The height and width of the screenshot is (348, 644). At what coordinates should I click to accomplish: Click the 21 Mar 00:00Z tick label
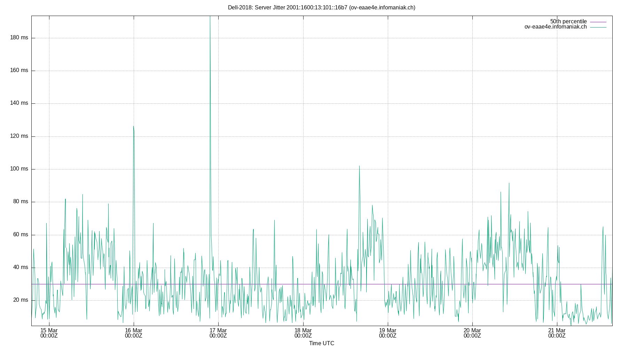tap(557, 333)
